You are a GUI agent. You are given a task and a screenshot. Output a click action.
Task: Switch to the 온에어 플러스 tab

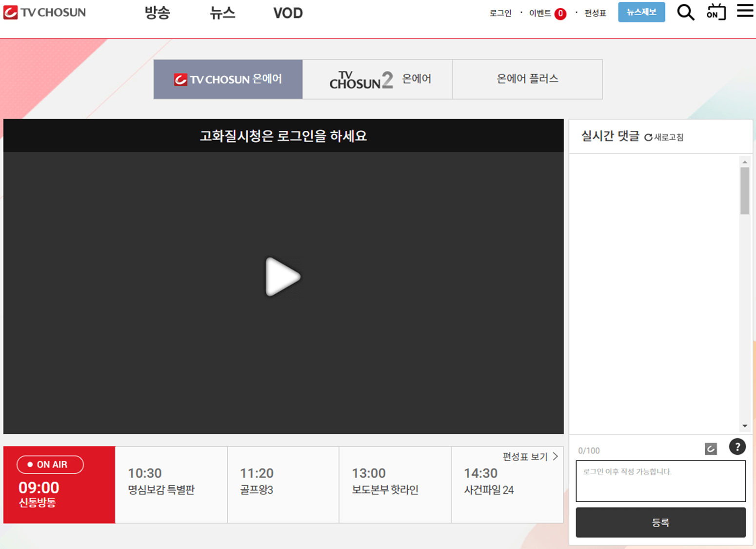click(527, 79)
